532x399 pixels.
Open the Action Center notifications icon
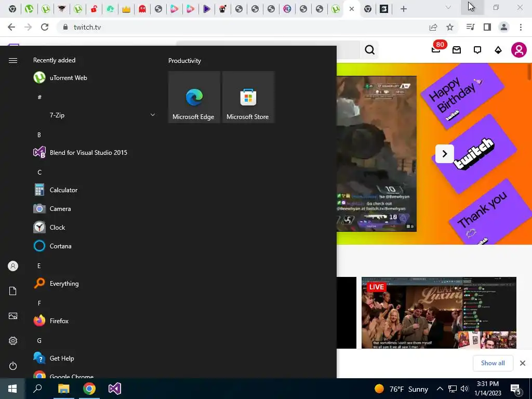pos(516,389)
